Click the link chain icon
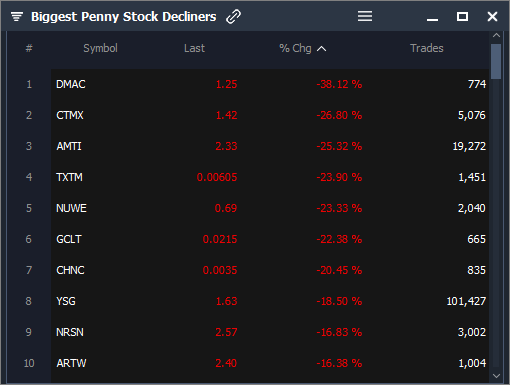This screenshot has height=385, width=510. pyautogui.click(x=233, y=17)
